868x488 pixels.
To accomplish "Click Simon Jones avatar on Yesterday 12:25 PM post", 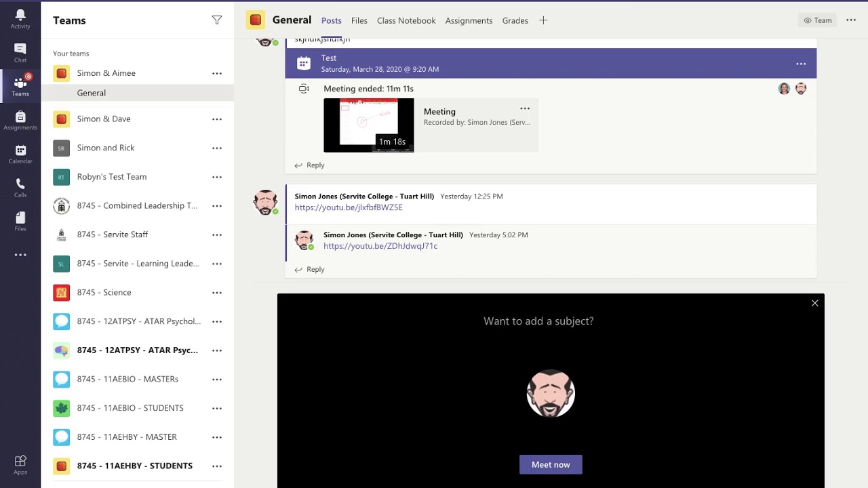I will [x=265, y=202].
